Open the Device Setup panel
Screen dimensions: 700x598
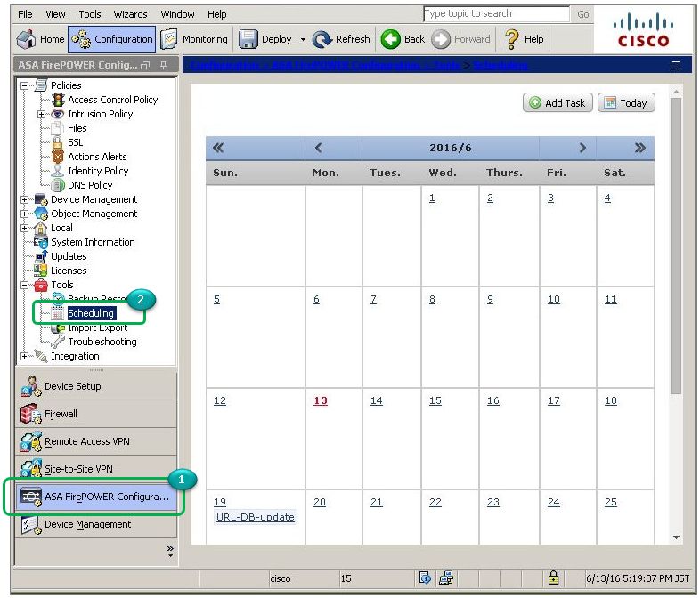96,386
